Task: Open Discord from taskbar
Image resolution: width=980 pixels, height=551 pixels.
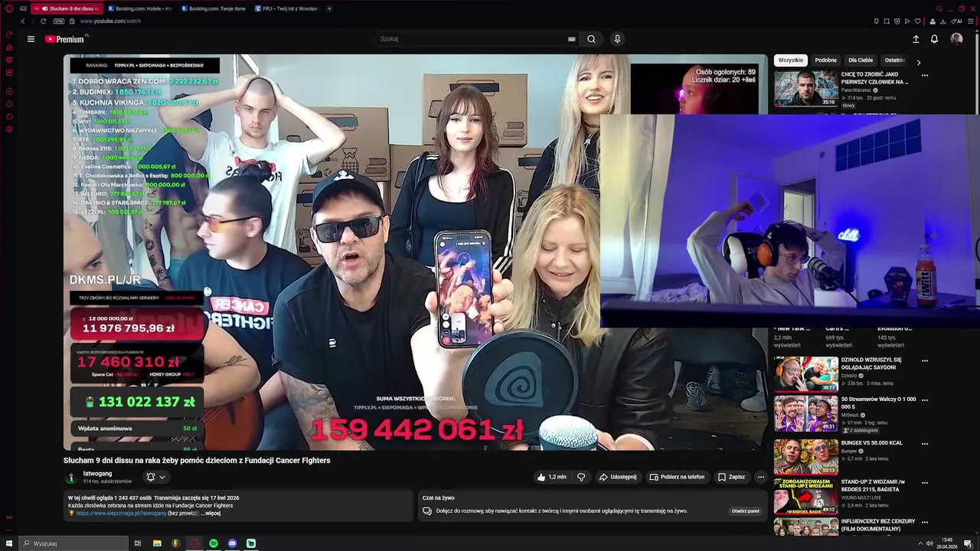Action: click(x=233, y=543)
